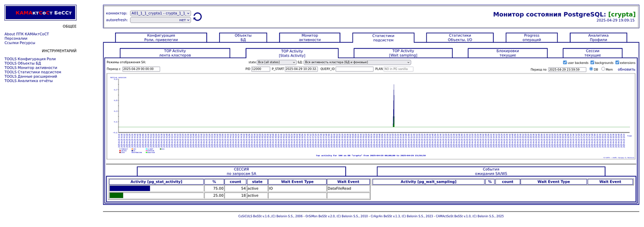Open the БД cluster activity dropdown
The height and width of the screenshot is (227, 644).
(357, 62)
